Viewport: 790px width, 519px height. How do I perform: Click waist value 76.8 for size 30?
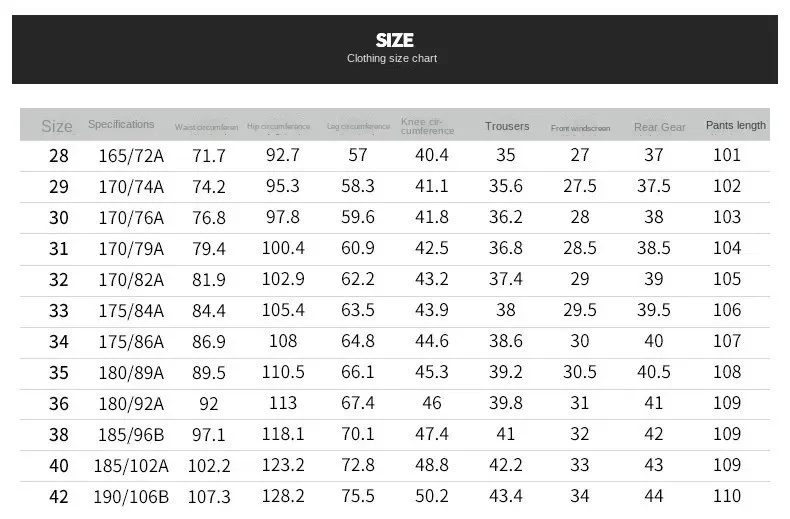point(209,218)
